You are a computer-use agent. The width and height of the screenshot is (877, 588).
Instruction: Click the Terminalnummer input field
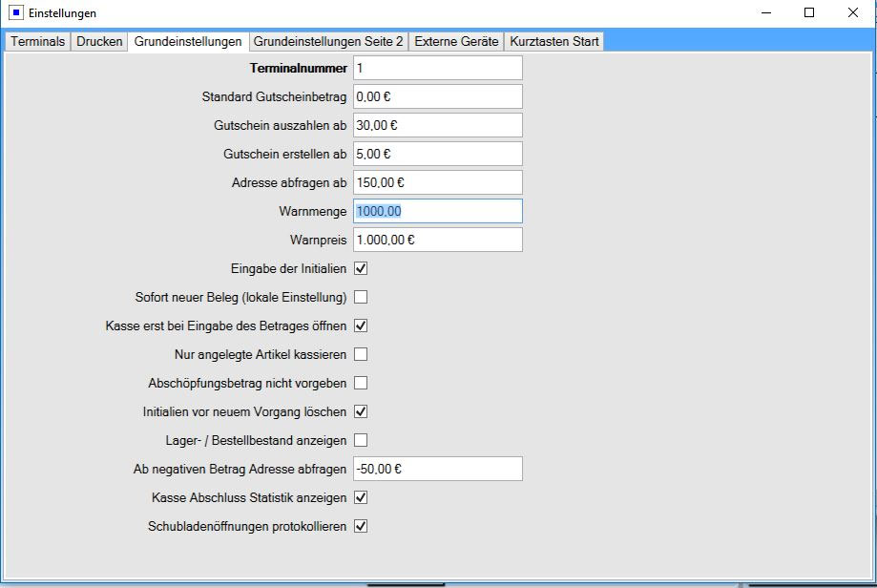437,68
